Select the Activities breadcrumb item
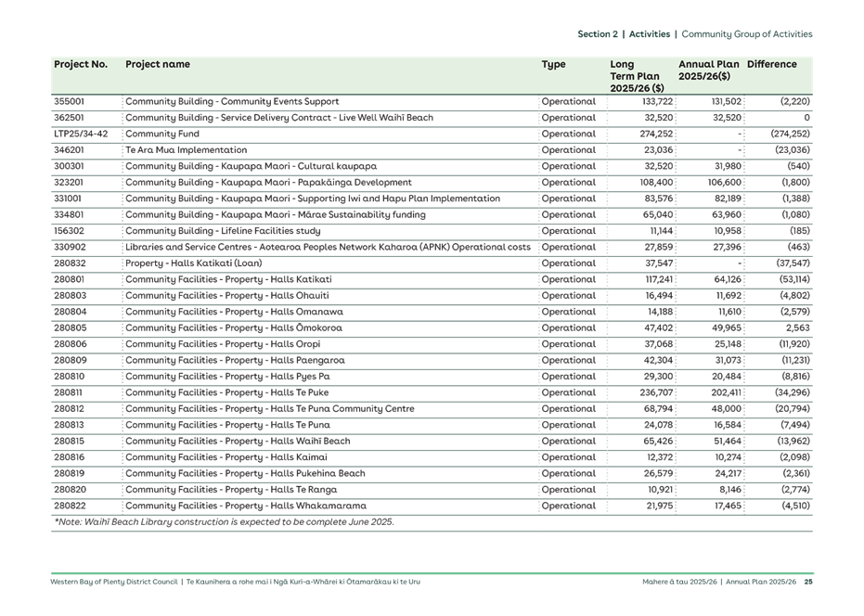 click(x=650, y=33)
